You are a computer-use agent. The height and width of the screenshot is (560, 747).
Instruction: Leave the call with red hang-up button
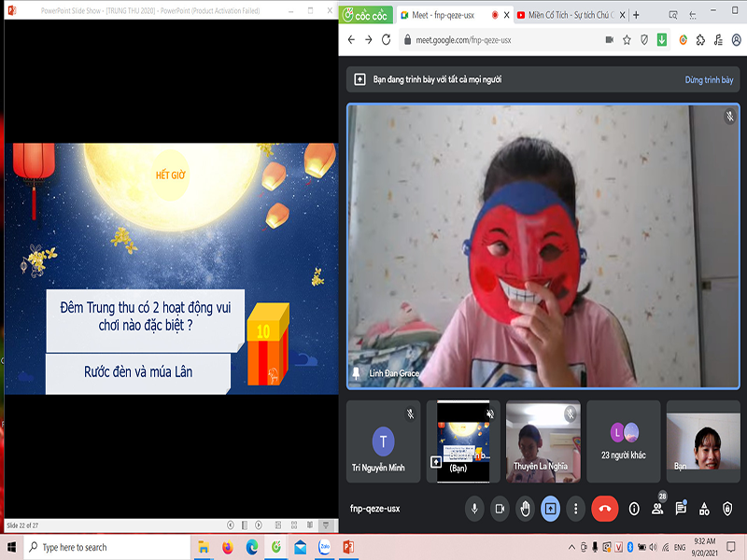(605, 508)
